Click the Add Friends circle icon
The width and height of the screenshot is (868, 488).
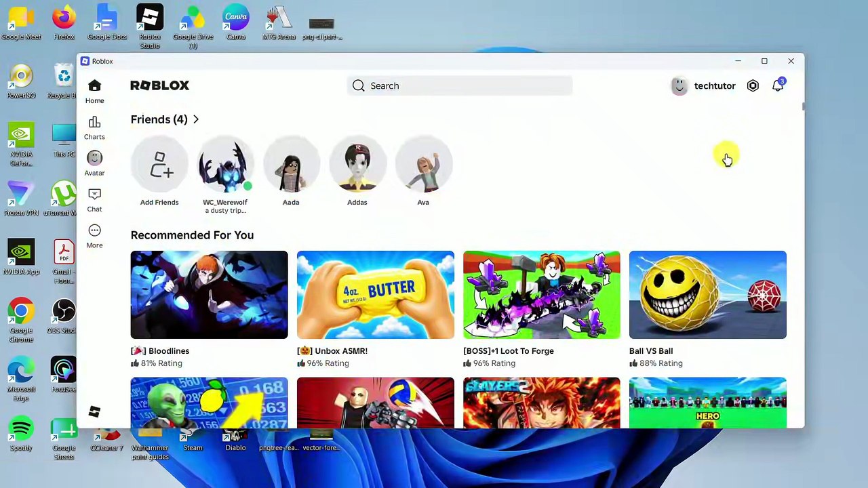coord(159,165)
